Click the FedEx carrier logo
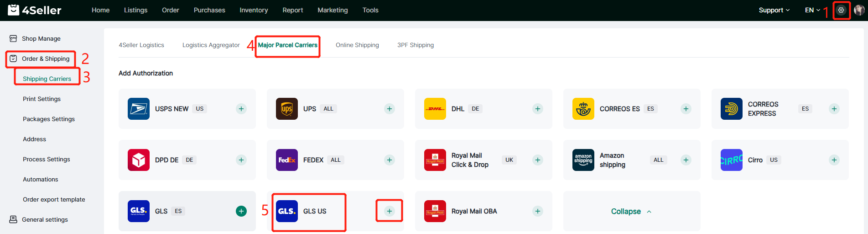Screen dimensions: 868x234 click(287, 160)
